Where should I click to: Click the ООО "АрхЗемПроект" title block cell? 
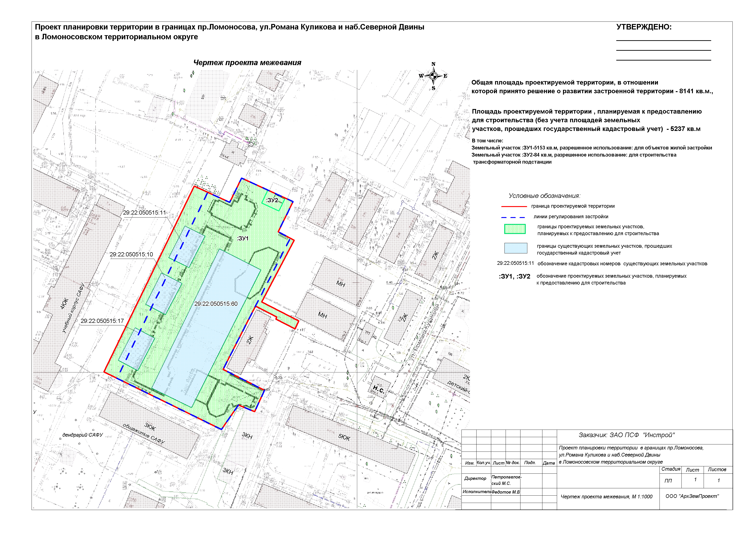[x=692, y=496]
